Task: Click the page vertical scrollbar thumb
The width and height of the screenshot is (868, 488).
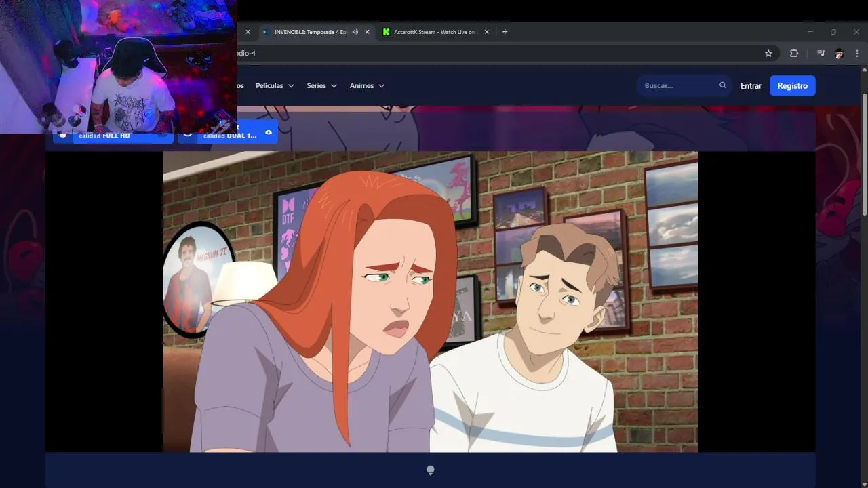Action: pos(864,155)
